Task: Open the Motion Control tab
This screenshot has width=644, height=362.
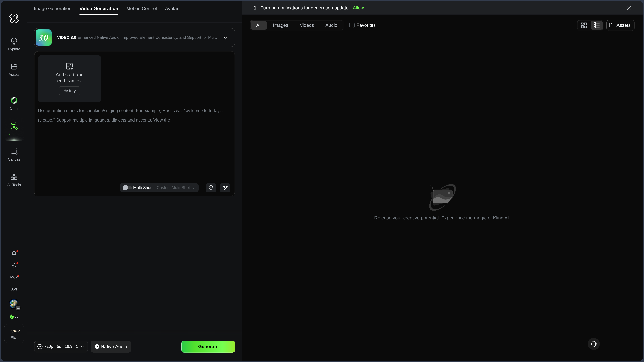Action: click(x=142, y=9)
